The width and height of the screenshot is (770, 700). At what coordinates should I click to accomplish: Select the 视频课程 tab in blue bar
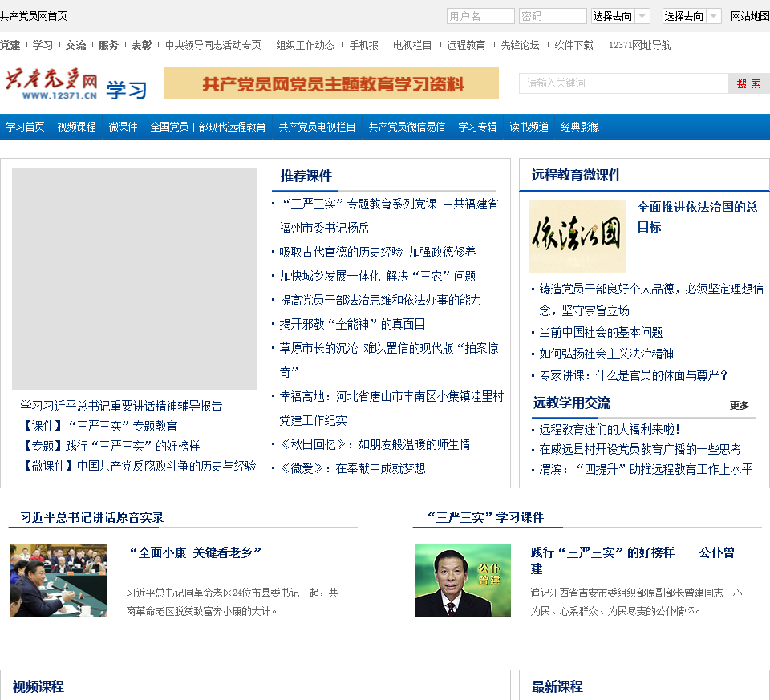pos(76,127)
